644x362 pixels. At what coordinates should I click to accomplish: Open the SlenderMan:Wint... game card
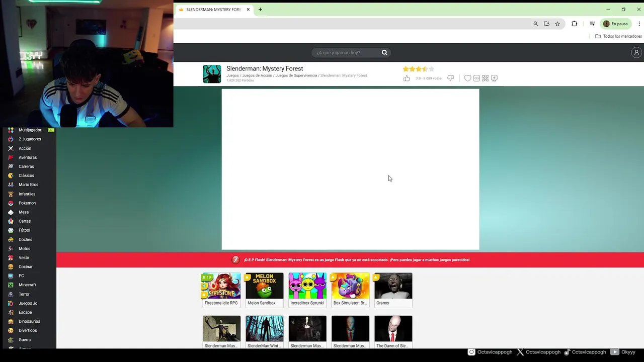(x=264, y=332)
